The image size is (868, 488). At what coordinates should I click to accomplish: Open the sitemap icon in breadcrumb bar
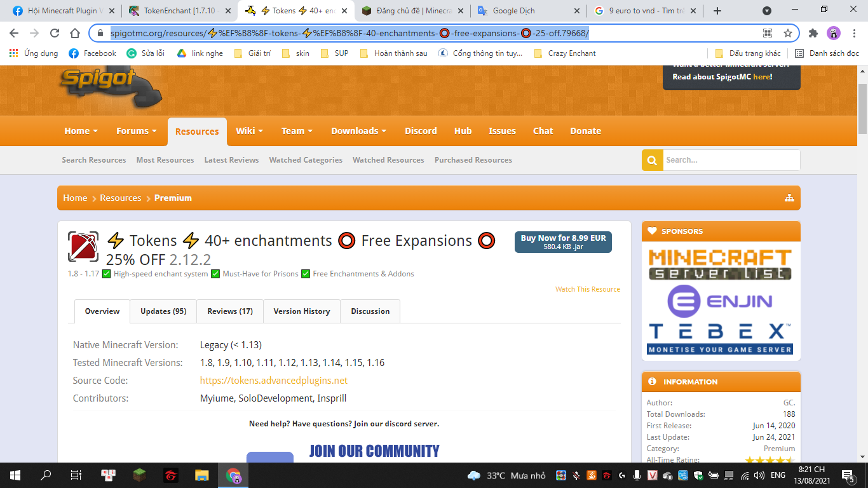pyautogui.click(x=789, y=198)
